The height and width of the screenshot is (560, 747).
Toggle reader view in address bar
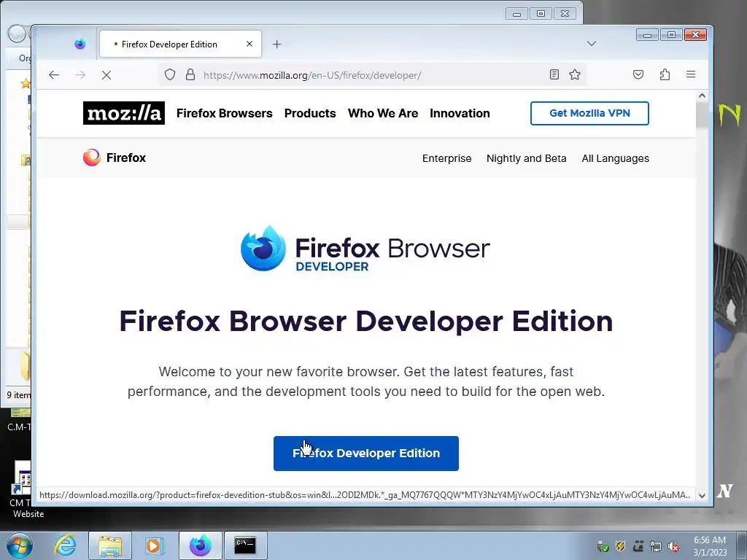coord(554,74)
